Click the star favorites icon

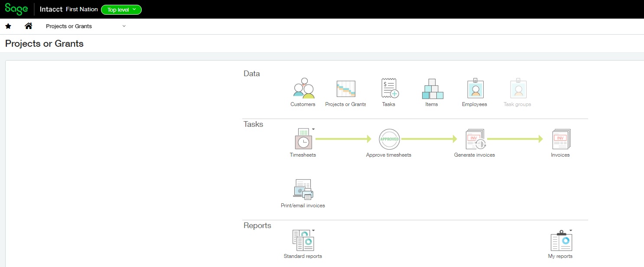[x=8, y=26]
